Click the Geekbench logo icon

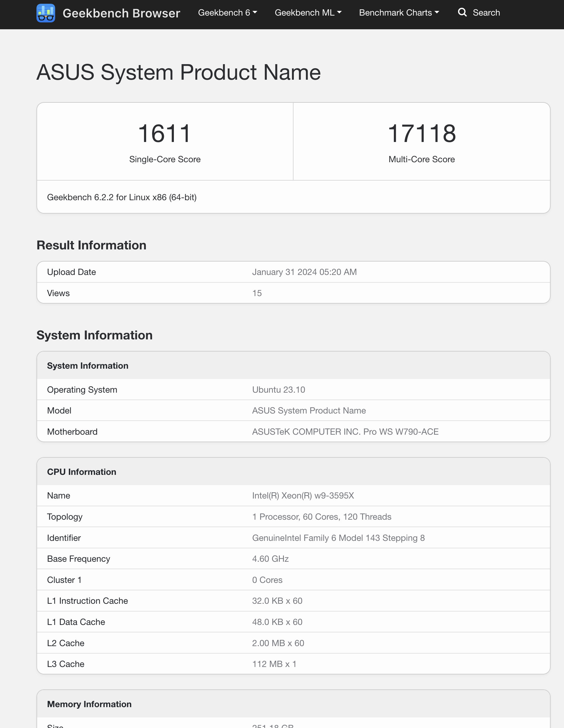[x=46, y=13]
